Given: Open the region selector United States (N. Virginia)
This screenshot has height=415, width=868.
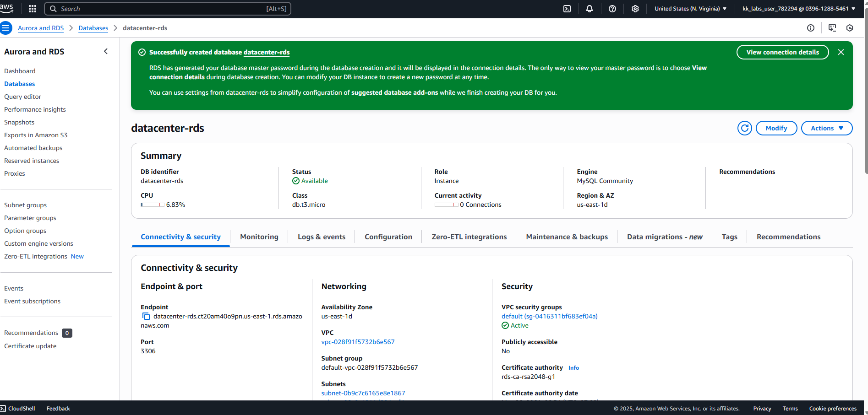Looking at the screenshot, I should point(691,9).
